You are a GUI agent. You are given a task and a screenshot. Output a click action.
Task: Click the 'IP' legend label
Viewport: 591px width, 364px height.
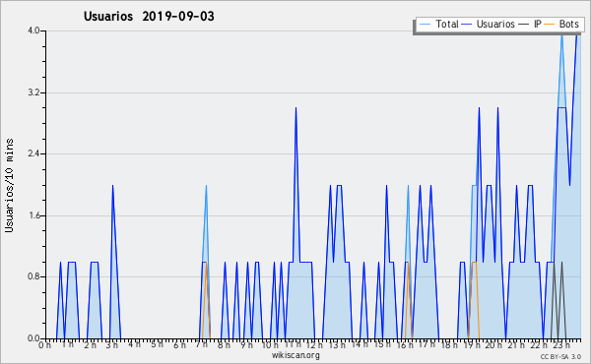pyautogui.click(x=538, y=24)
